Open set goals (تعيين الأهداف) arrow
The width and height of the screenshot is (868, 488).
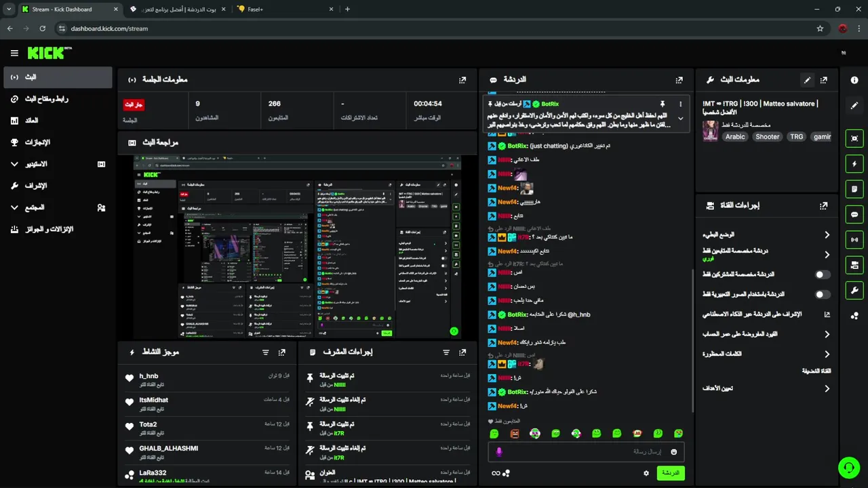tap(827, 388)
